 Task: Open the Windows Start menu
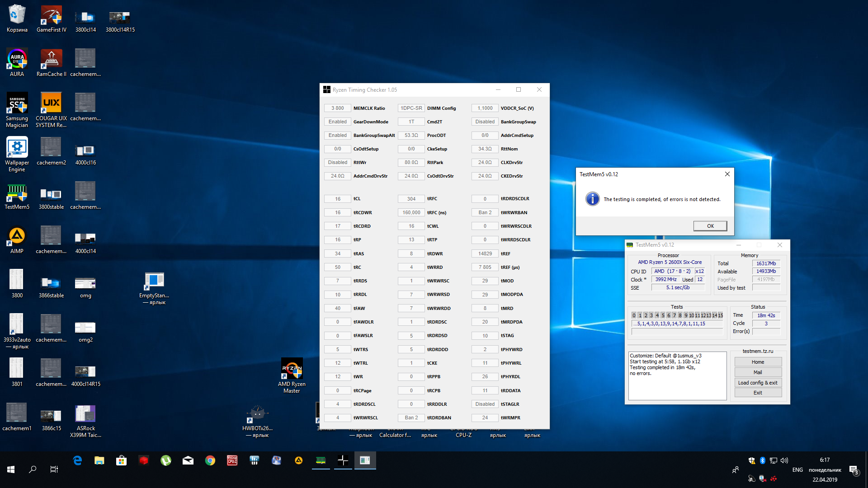click(x=11, y=469)
